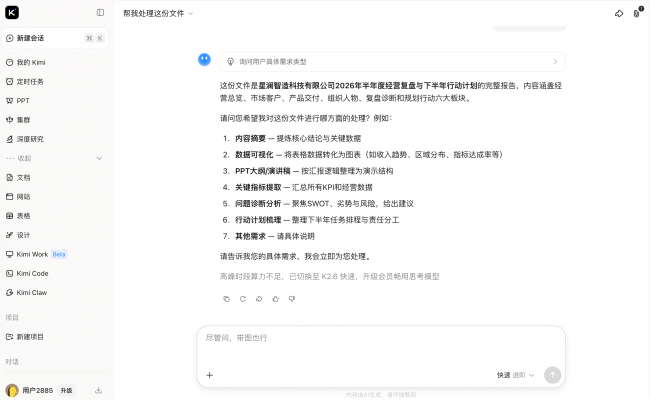Open 网站 website item

pos(55,196)
